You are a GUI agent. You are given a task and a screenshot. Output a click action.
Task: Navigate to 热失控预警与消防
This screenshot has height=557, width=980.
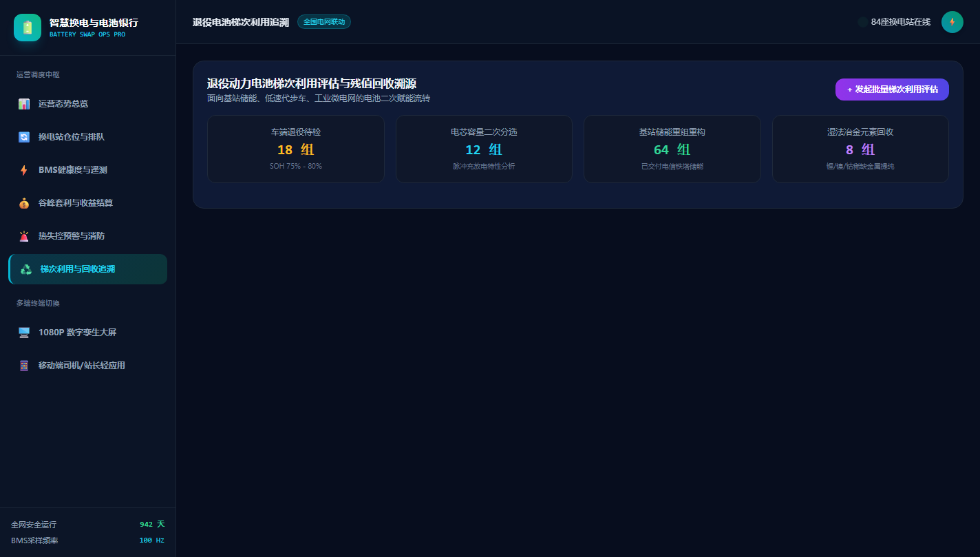click(87, 236)
